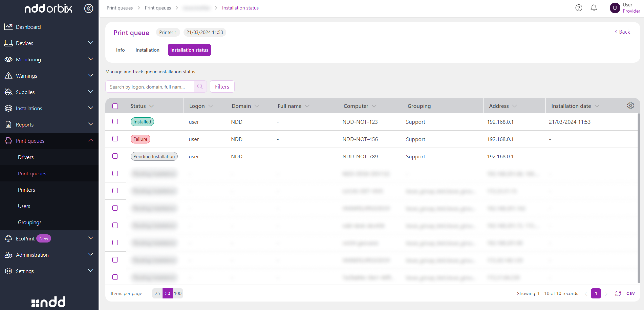Select the Failure row checkbox
The height and width of the screenshot is (310, 644).
coord(115,139)
